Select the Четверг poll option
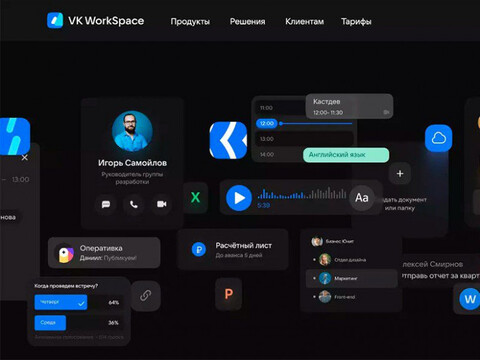 [x=61, y=302]
